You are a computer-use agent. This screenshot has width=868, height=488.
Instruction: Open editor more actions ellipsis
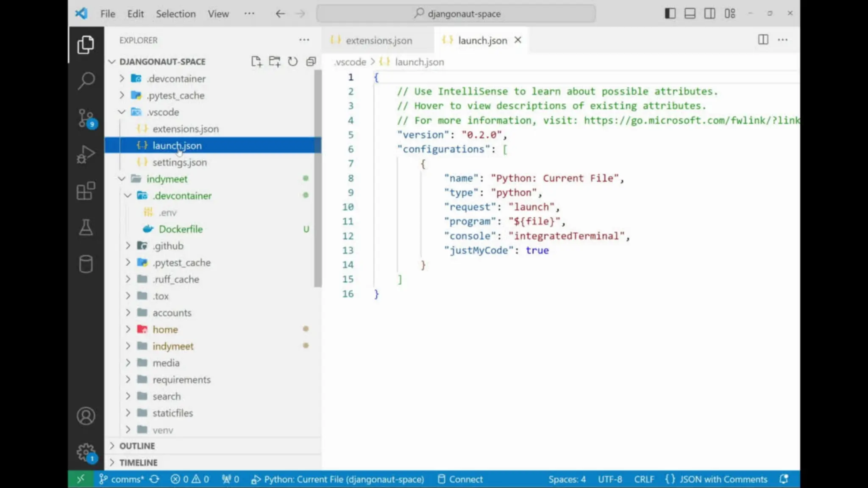(x=783, y=40)
